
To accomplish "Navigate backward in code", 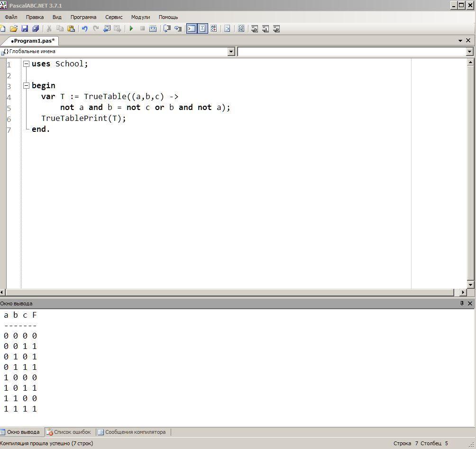I will click(x=107, y=29).
